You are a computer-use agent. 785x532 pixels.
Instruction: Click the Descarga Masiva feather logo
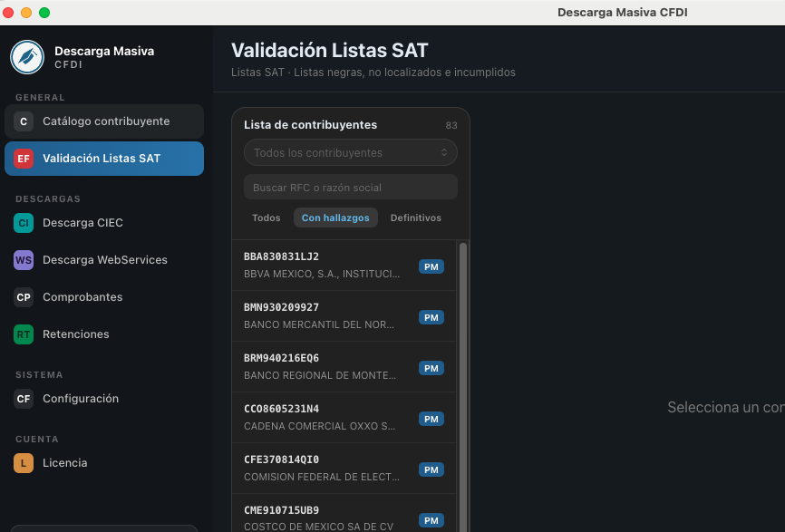tap(27, 57)
